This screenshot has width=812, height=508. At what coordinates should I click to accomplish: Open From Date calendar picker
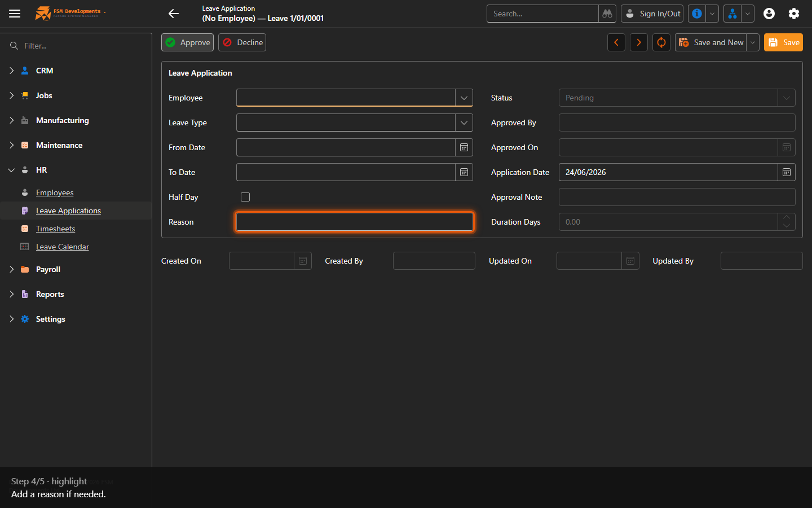(464, 147)
